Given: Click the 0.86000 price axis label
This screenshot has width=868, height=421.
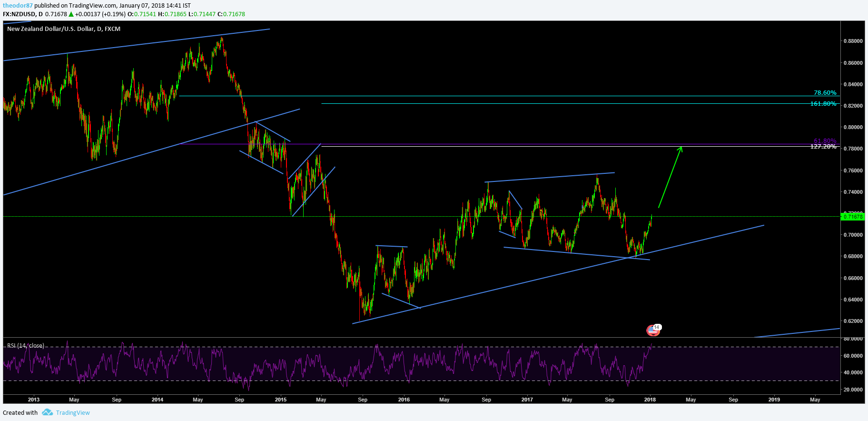Looking at the screenshot, I should [853, 63].
